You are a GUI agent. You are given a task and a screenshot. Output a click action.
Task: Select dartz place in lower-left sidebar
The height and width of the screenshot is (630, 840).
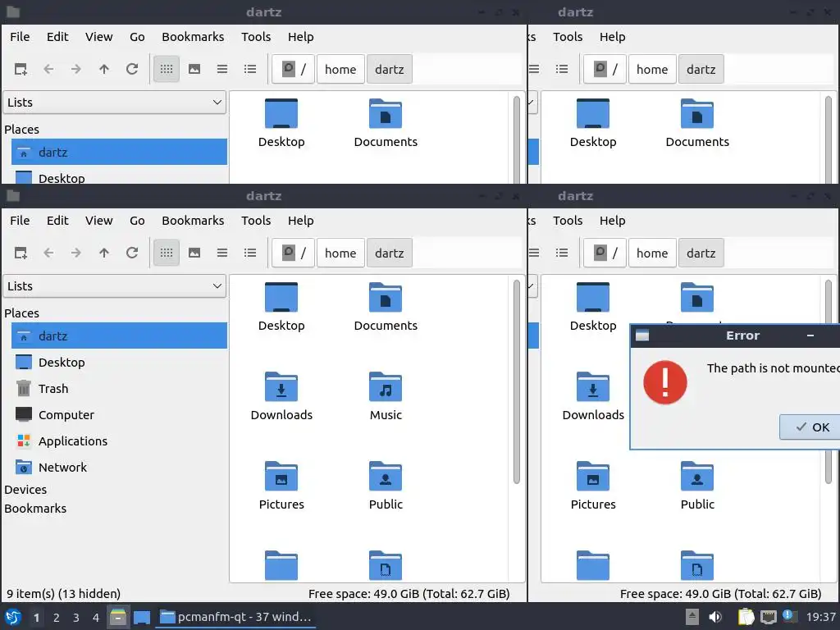pyautogui.click(x=120, y=336)
